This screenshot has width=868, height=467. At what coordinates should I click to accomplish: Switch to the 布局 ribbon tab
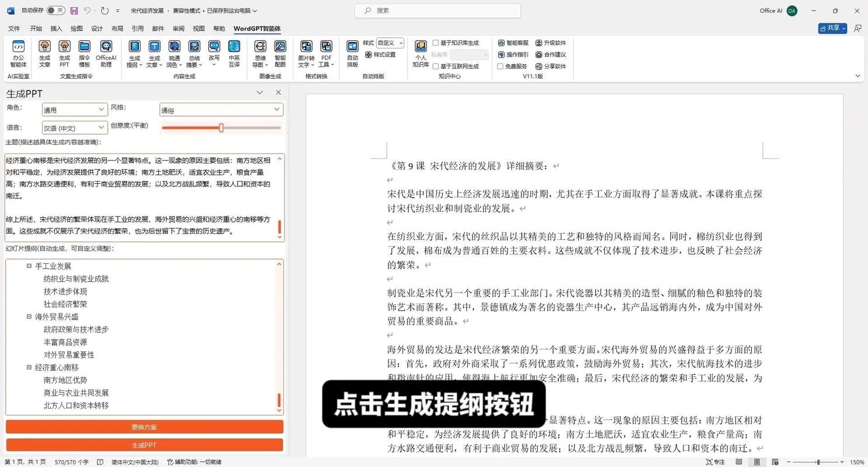pyautogui.click(x=117, y=29)
